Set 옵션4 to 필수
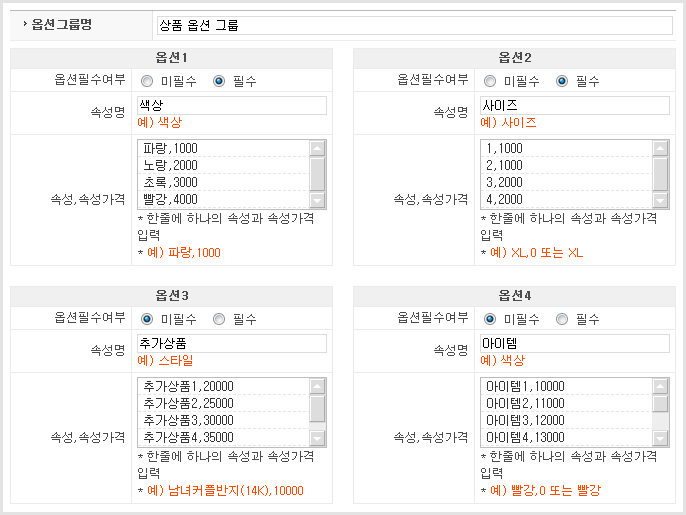This screenshot has height=515, width=686. tap(562, 319)
